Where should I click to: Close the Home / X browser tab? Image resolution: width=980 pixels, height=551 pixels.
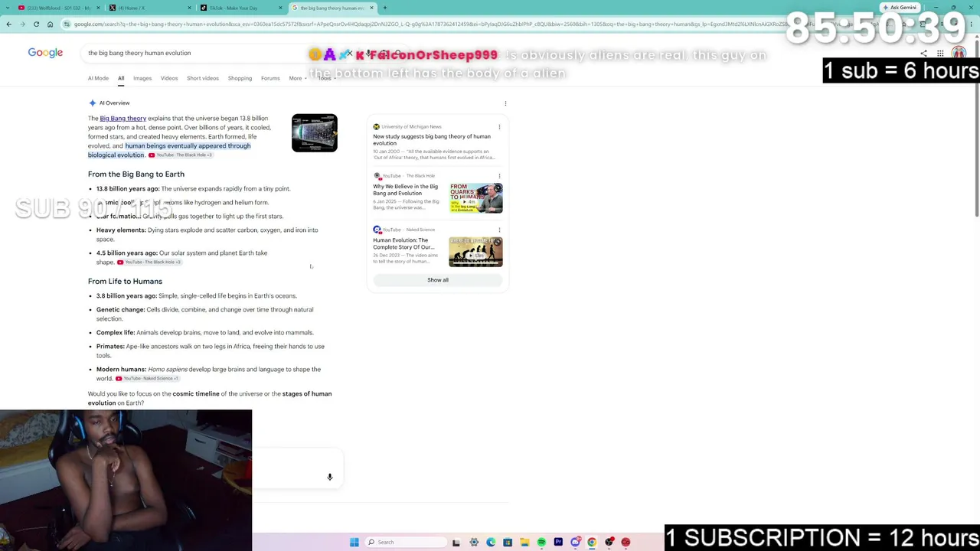tap(188, 8)
